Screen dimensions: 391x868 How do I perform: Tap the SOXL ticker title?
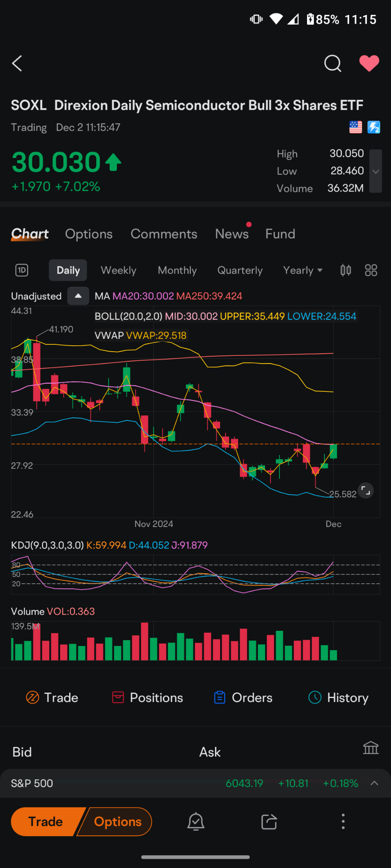point(28,105)
